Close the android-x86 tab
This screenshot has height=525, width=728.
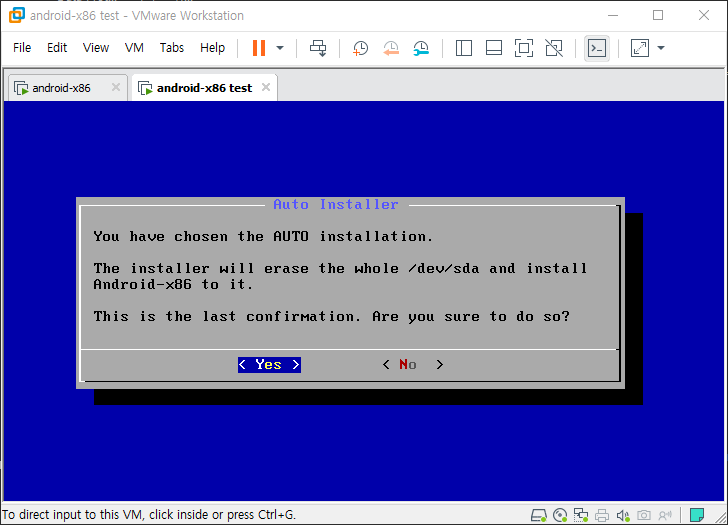pyautogui.click(x=116, y=87)
